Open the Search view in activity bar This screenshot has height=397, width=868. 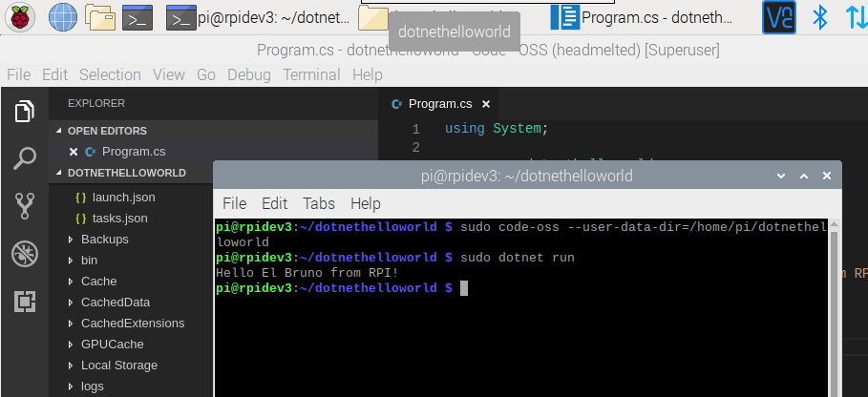tap(25, 158)
